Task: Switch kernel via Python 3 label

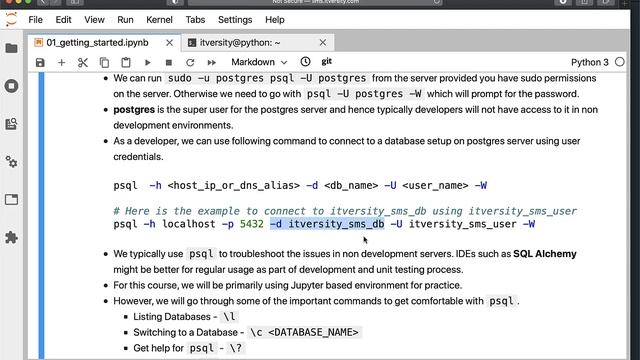Action: pyautogui.click(x=589, y=62)
